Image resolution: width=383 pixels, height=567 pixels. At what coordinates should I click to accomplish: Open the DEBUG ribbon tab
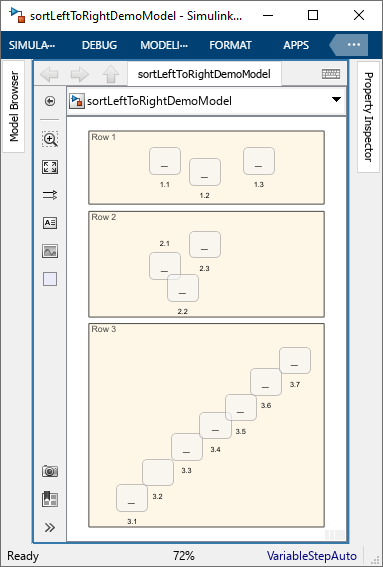pyautogui.click(x=99, y=45)
